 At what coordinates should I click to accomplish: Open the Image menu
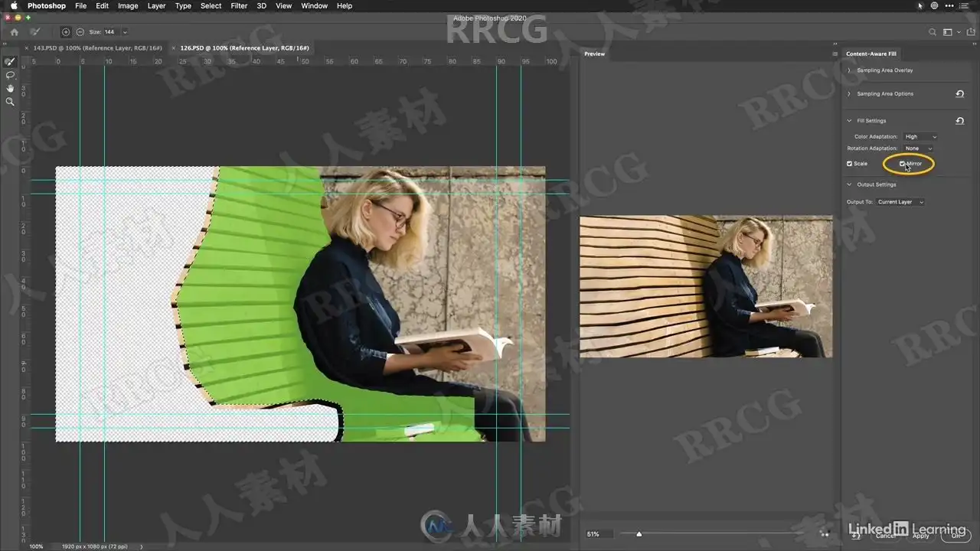coord(128,5)
